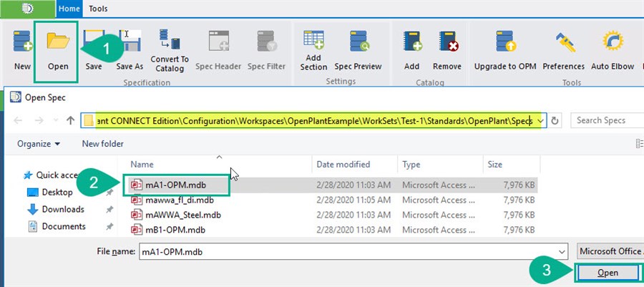
Task: Click the Add catalog icon
Action: coord(411,41)
